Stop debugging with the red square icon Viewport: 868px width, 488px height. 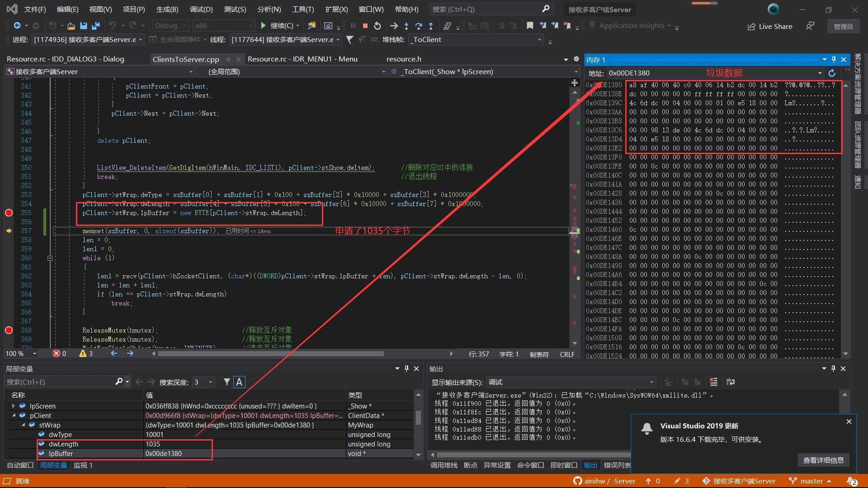click(365, 26)
